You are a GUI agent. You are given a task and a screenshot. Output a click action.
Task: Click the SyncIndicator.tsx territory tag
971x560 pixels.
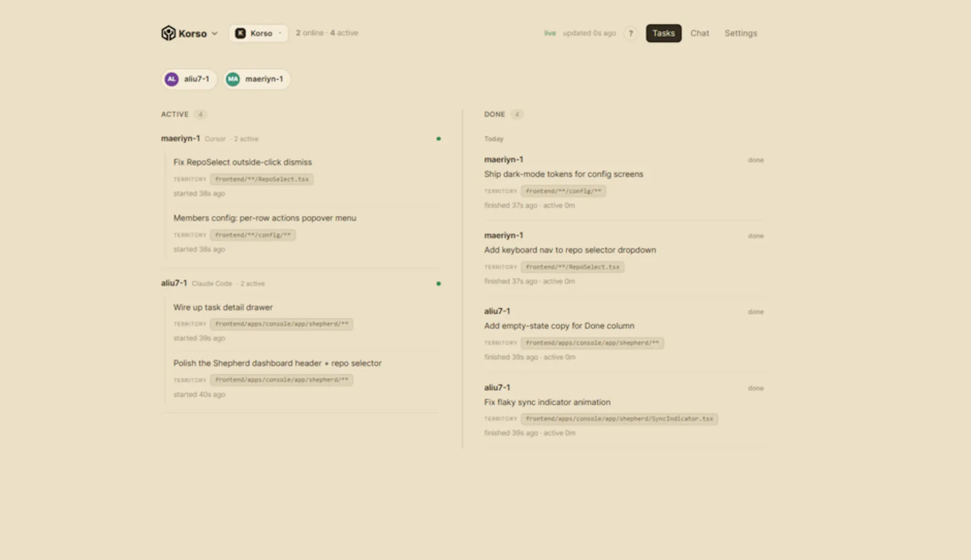click(x=619, y=419)
